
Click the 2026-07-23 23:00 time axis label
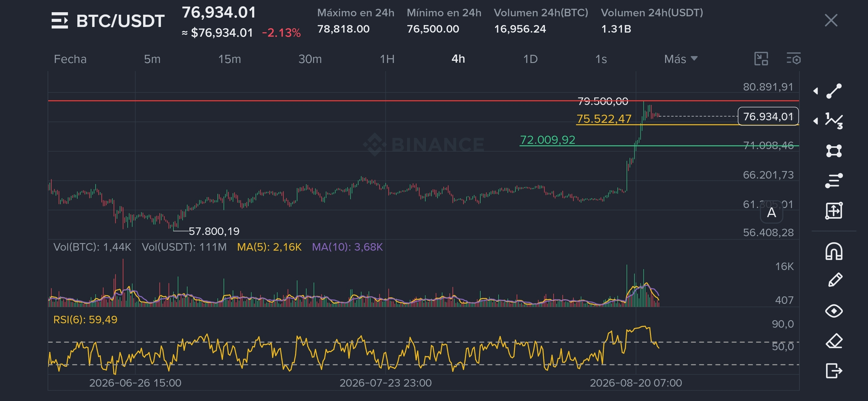385,383
